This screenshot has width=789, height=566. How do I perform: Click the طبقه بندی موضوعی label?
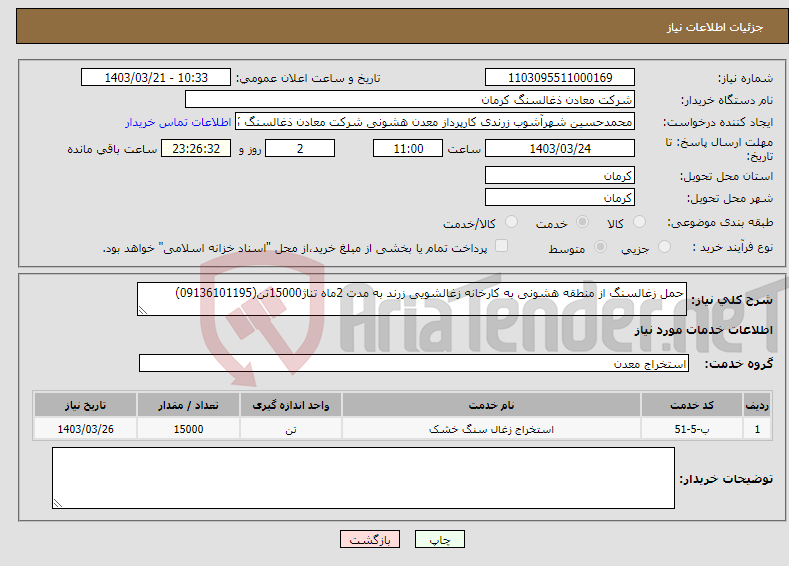coord(720,222)
